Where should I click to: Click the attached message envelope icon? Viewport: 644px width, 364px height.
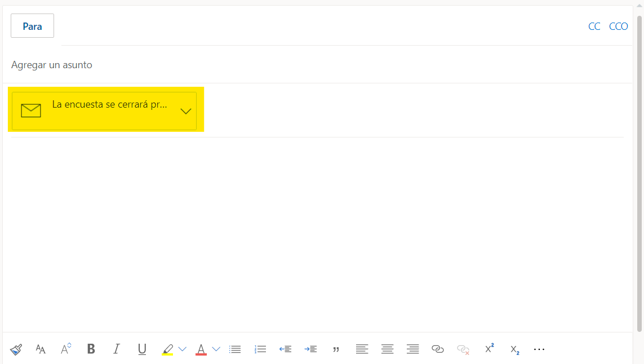click(31, 110)
